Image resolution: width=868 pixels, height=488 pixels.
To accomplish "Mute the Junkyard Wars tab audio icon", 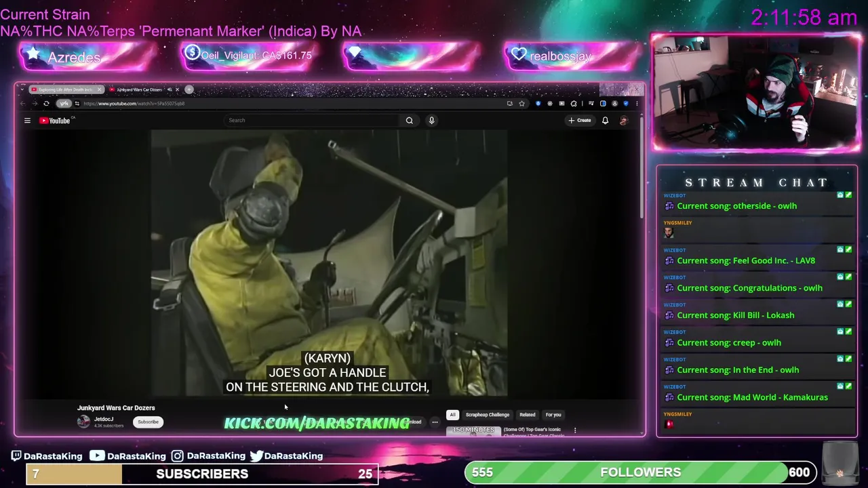I will point(170,89).
